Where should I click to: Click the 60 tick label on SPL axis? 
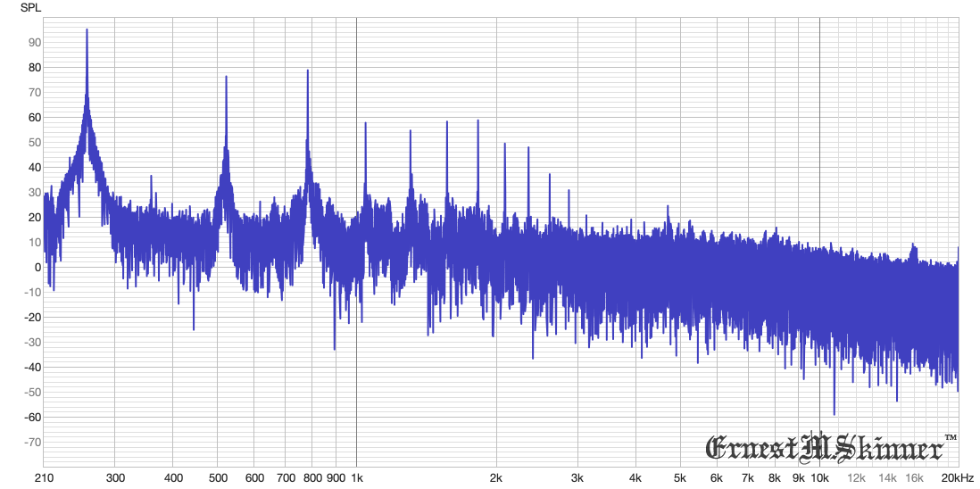tap(36, 118)
